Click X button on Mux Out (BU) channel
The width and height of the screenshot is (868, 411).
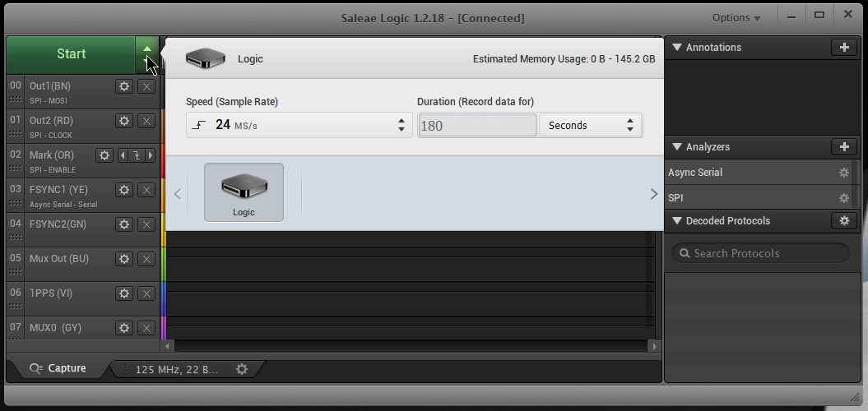coord(146,259)
